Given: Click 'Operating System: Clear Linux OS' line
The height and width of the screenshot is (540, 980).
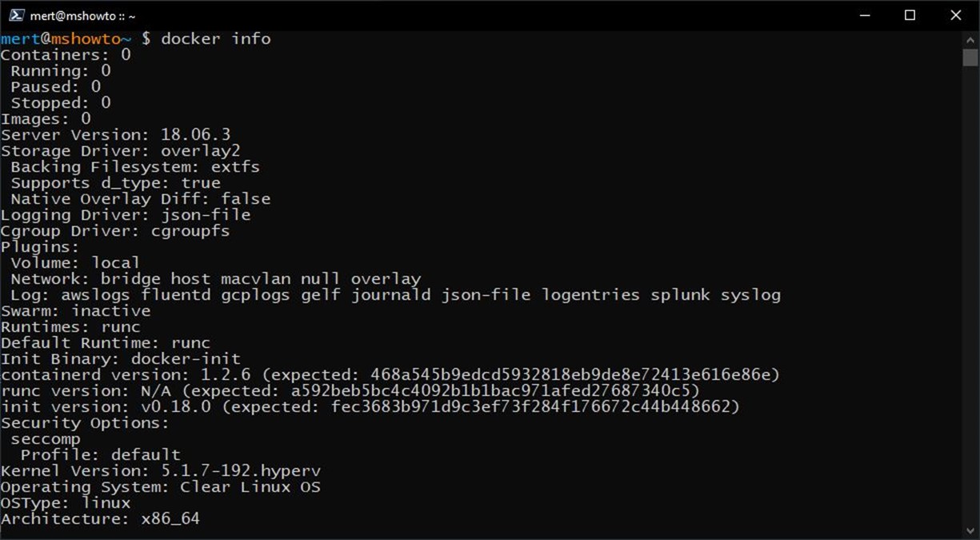Looking at the screenshot, I should (161, 486).
